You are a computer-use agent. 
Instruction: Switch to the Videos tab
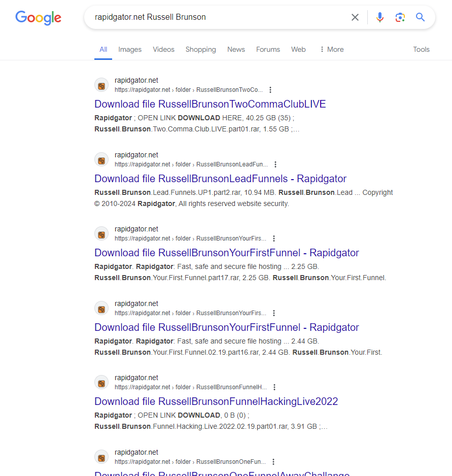tap(164, 50)
